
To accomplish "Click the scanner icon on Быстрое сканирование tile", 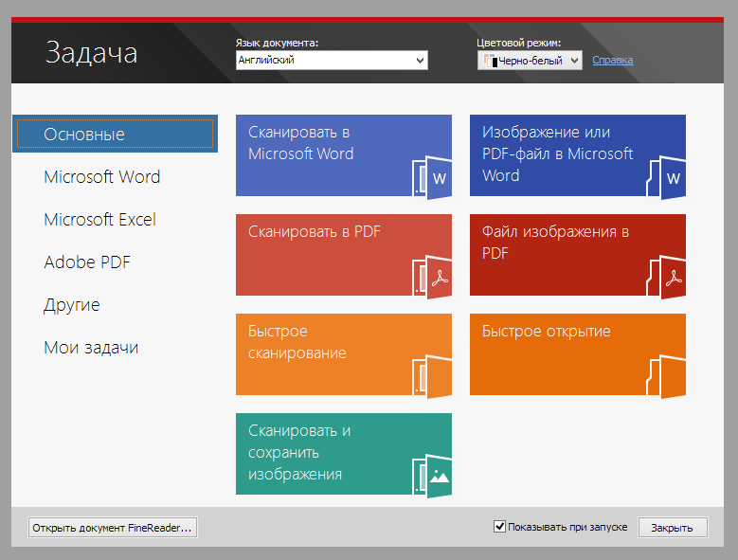I will click(x=432, y=376).
